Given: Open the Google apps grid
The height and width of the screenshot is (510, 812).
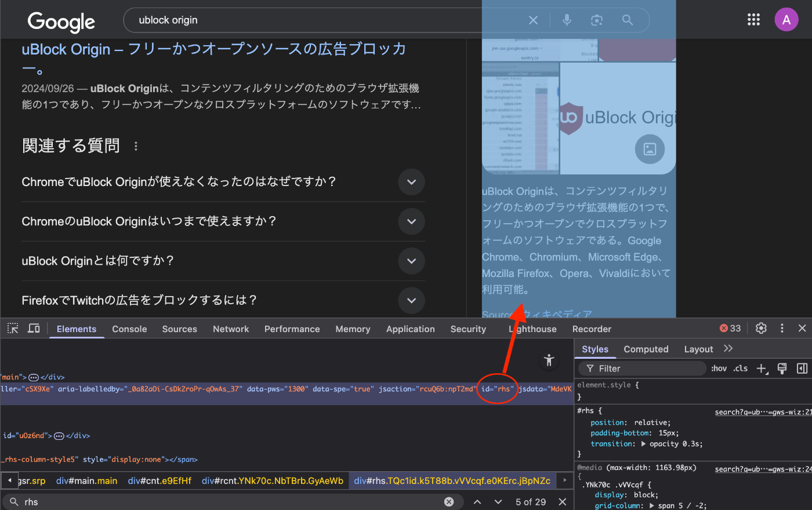Looking at the screenshot, I should (753, 20).
